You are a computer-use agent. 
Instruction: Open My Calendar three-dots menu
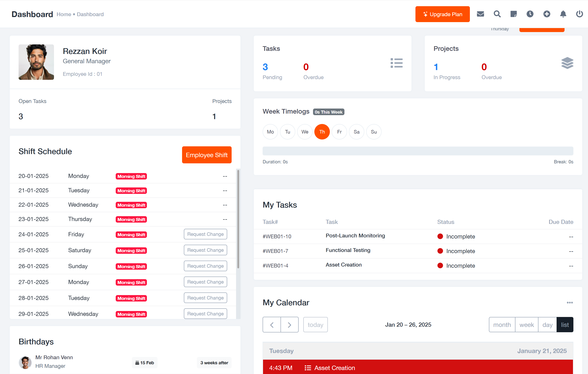569,303
